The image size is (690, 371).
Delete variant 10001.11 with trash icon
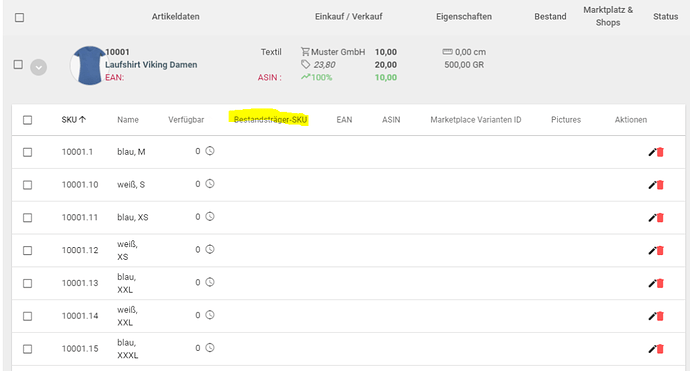[x=660, y=218]
